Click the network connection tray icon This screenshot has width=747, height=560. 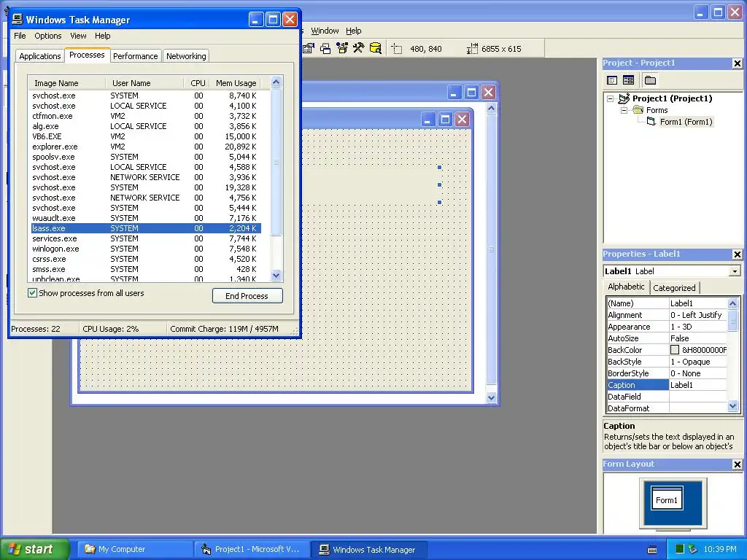click(x=693, y=549)
